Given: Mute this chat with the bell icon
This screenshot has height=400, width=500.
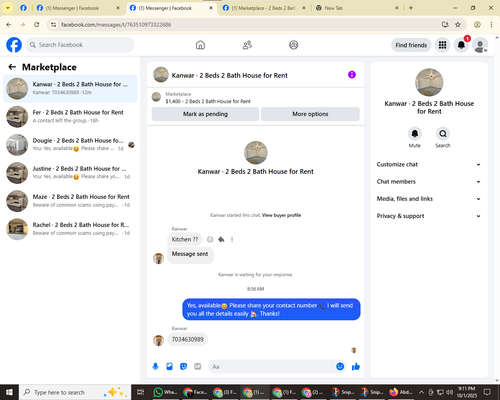Looking at the screenshot, I should [415, 134].
